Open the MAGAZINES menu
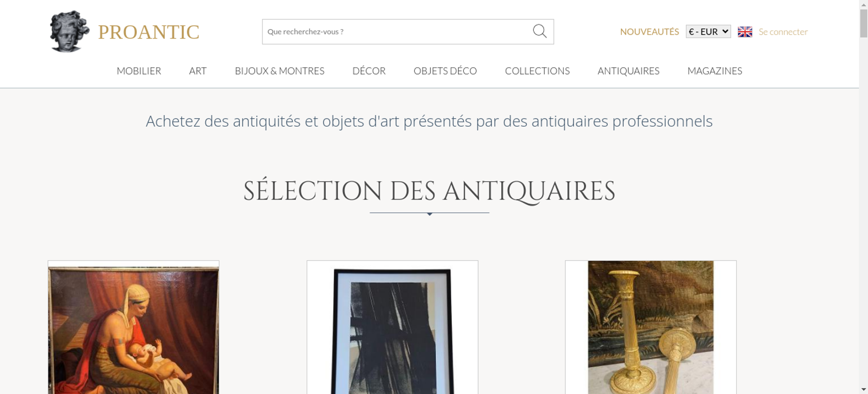The image size is (868, 394). click(x=715, y=71)
